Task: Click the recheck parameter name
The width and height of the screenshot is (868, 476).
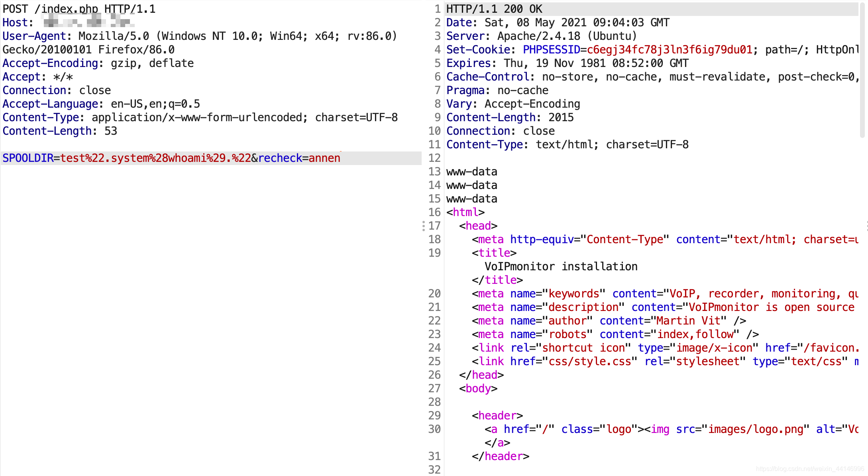Action: click(280, 158)
